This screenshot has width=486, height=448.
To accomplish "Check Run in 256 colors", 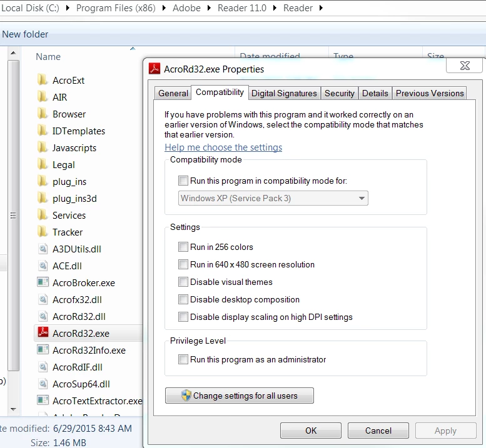I will coord(183,247).
